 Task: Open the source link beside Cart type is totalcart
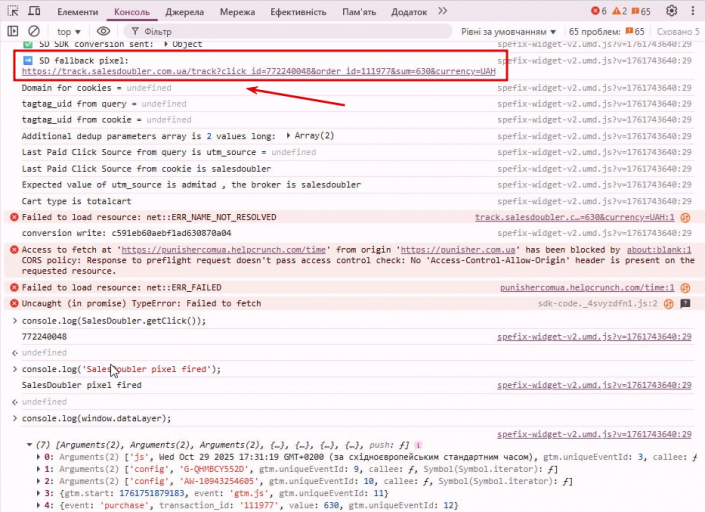click(594, 201)
